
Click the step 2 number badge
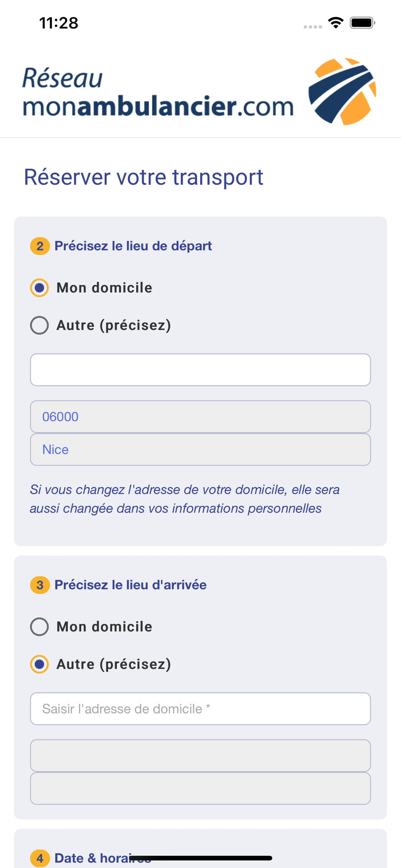tap(39, 246)
